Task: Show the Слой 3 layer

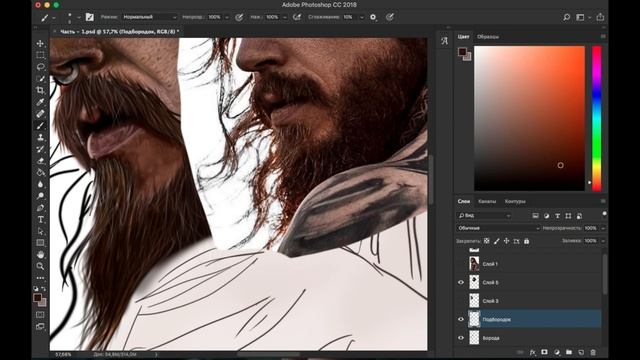Action: coord(461,301)
